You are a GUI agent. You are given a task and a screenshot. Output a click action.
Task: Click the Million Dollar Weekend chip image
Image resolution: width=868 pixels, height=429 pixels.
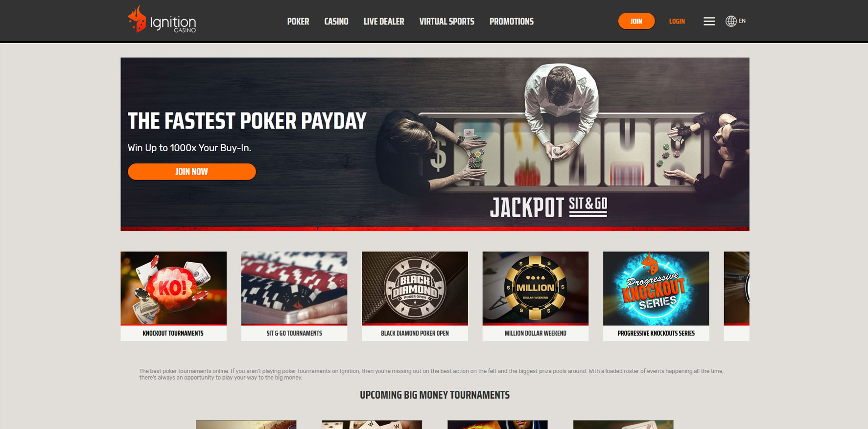(536, 288)
